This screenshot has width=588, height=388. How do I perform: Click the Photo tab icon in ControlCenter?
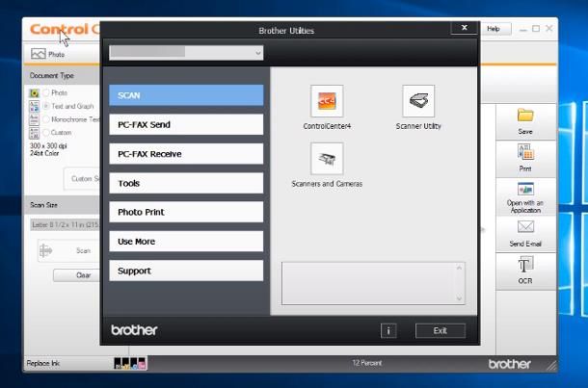point(39,54)
